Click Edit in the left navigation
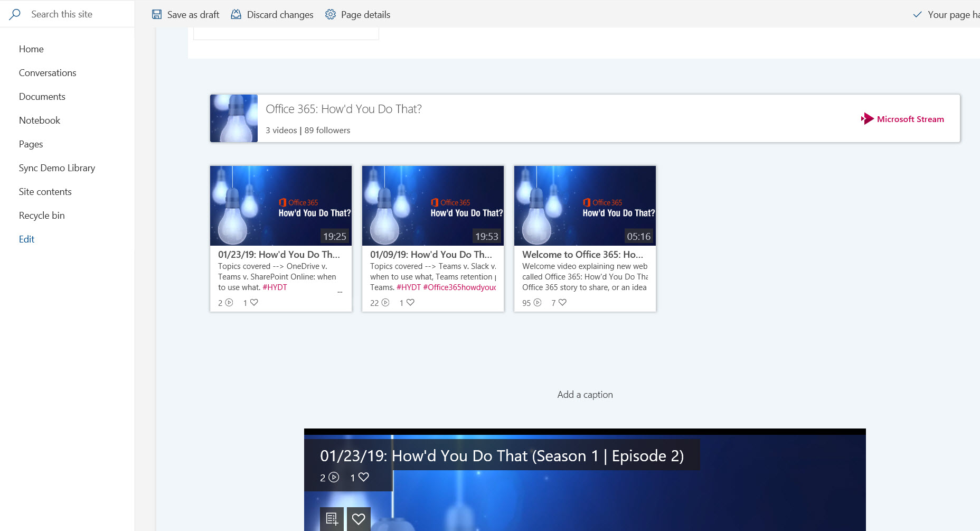The image size is (980, 531). coord(26,239)
